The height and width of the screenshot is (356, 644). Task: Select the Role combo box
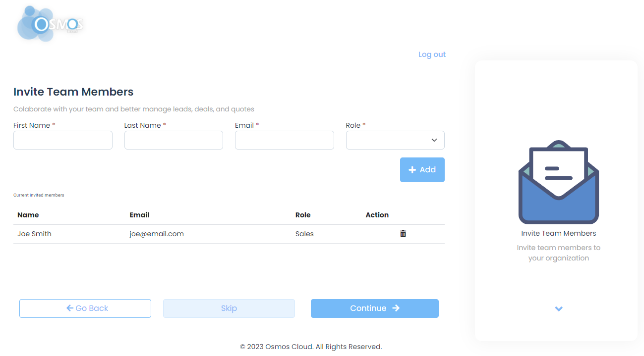395,140
